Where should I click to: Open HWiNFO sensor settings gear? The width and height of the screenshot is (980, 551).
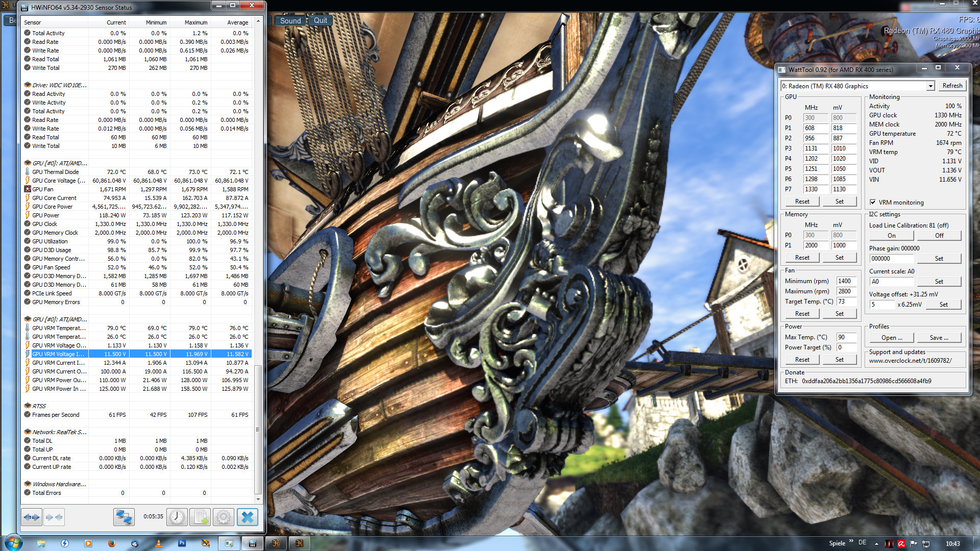(x=223, y=517)
